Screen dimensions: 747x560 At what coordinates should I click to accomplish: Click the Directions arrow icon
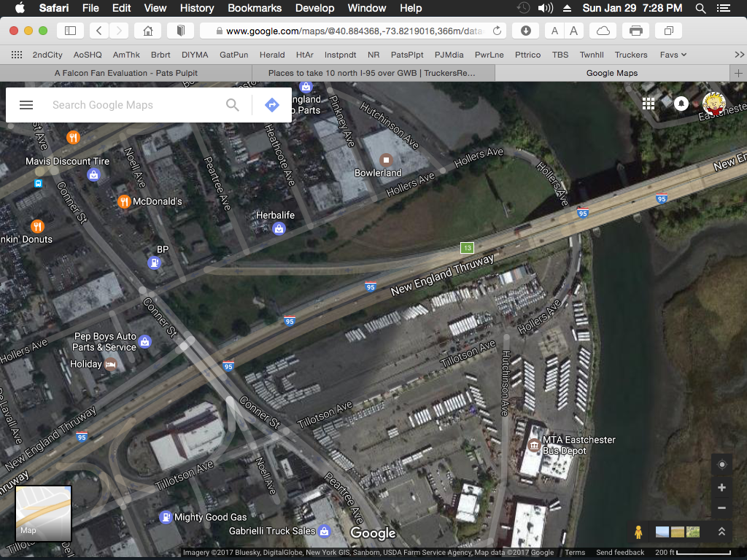click(x=272, y=105)
